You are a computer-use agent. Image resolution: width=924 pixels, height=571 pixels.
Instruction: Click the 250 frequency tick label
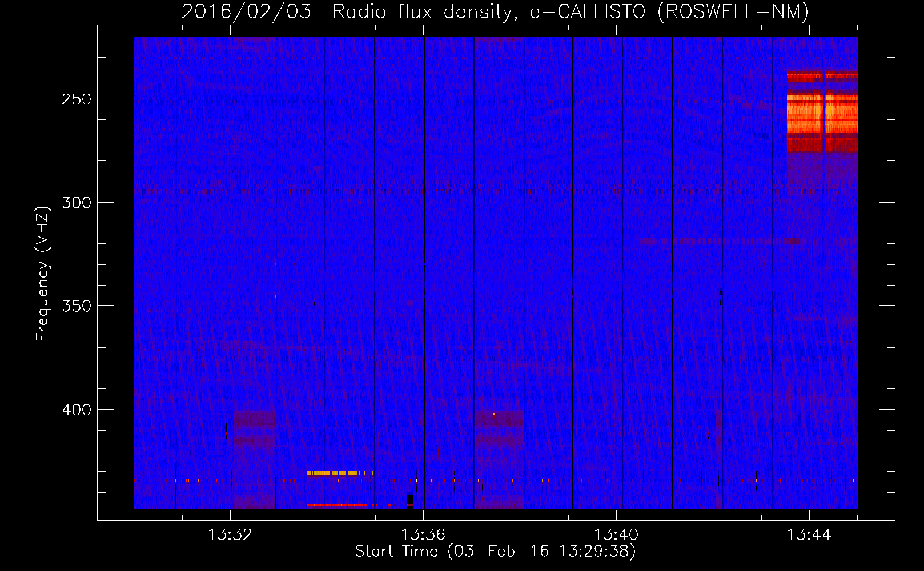77,99
